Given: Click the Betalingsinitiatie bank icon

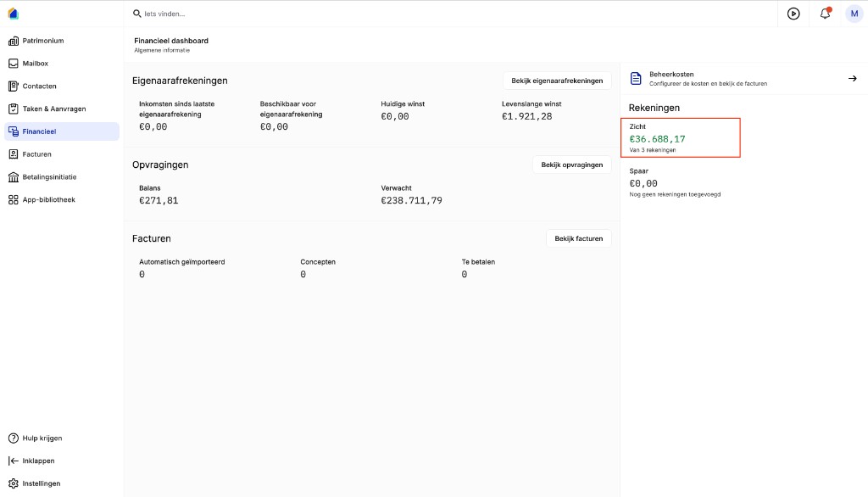Looking at the screenshot, I should [14, 177].
